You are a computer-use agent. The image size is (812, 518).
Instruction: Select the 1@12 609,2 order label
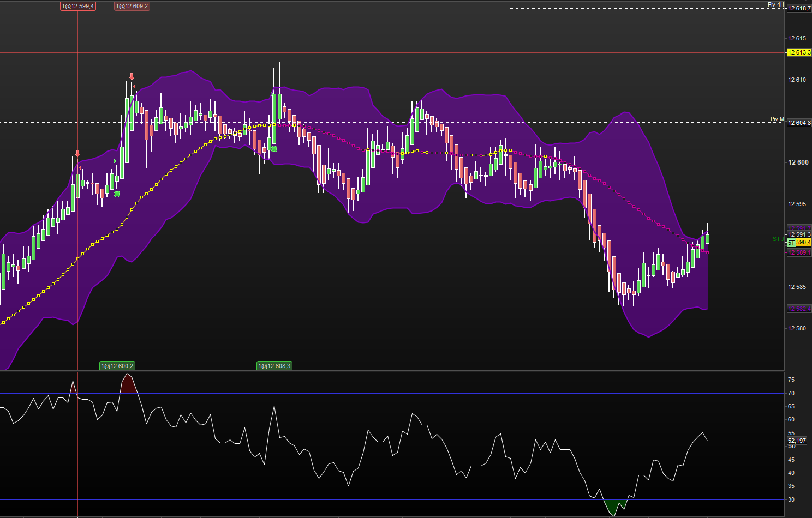[132, 6]
